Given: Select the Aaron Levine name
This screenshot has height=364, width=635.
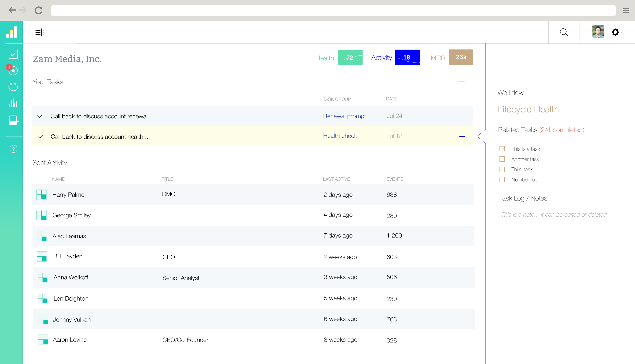Looking at the screenshot, I should pyautogui.click(x=70, y=339).
